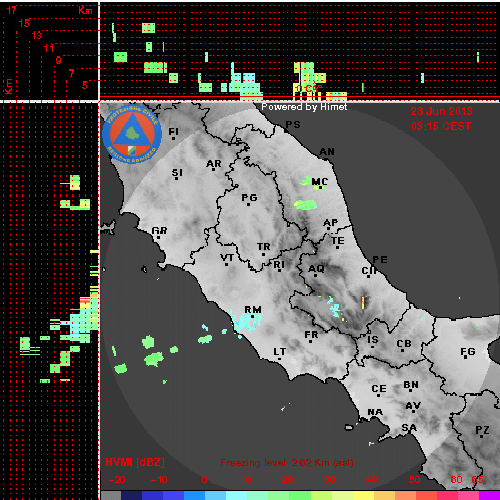Click the RI city label

tap(279, 264)
